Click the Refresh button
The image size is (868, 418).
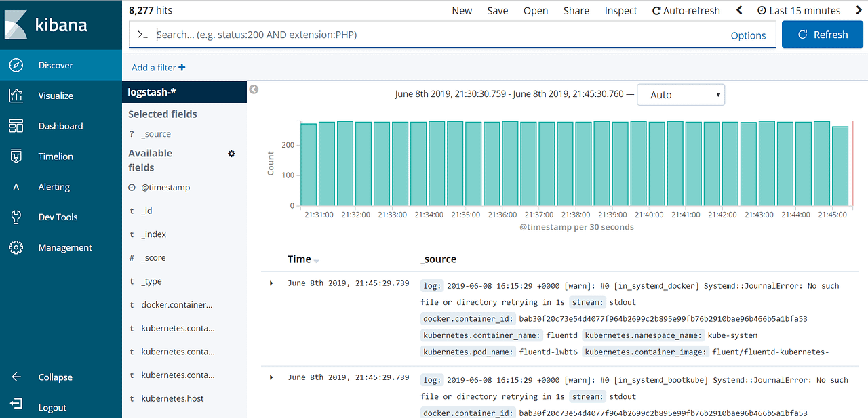click(823, 35)
